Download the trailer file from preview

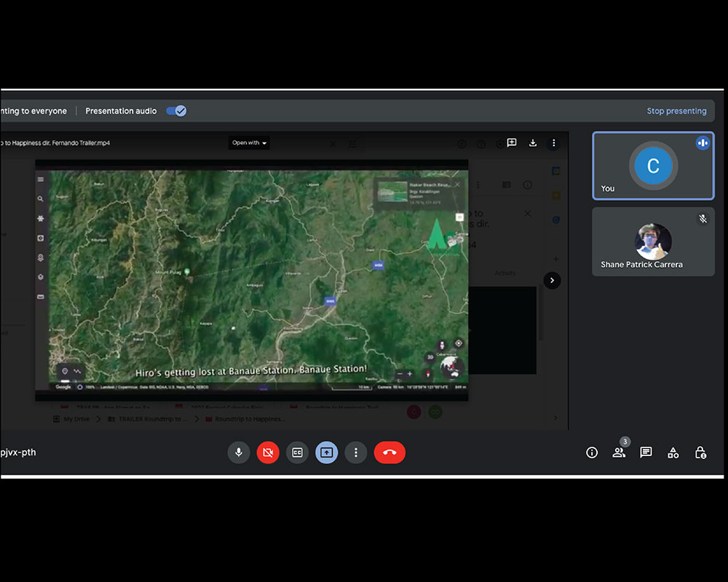coord(533,143)
